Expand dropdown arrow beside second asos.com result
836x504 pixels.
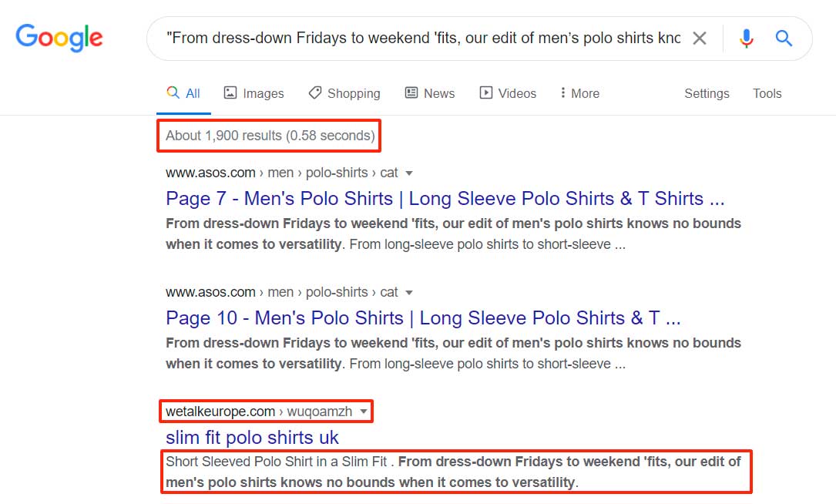click(409, 293)
